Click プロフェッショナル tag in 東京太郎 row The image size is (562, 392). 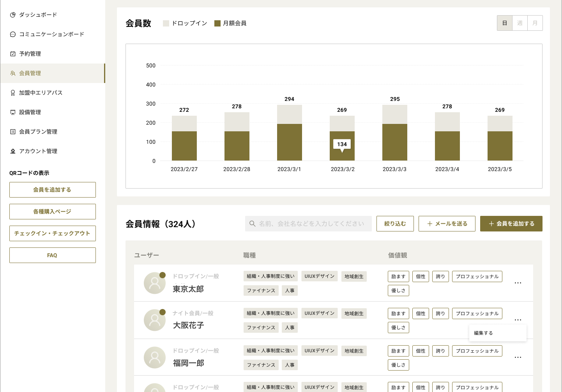click(477, 277)
